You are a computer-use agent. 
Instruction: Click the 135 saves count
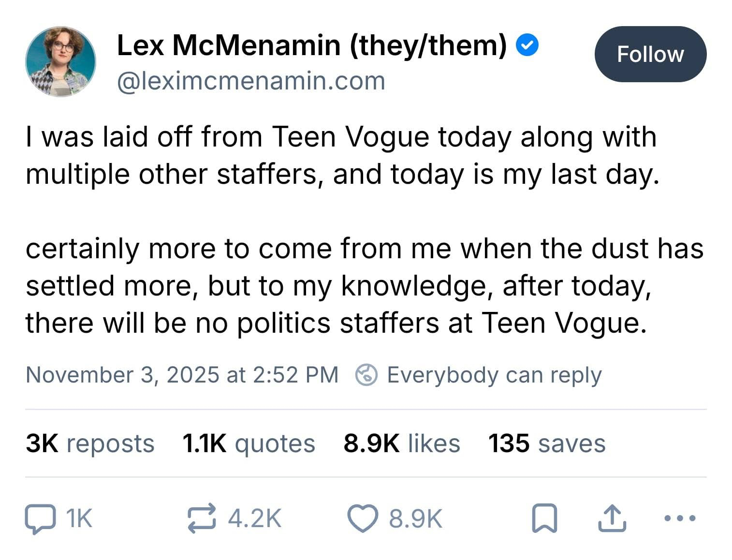[546, 443]
